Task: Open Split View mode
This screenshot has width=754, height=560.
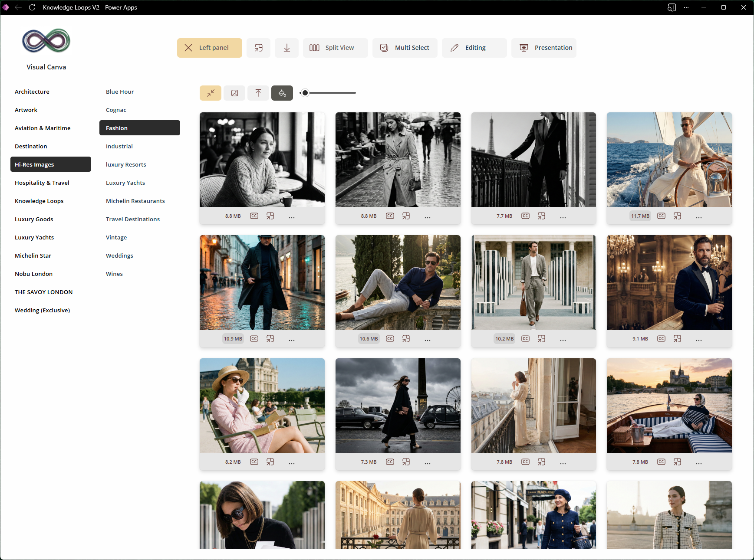Action: [x=335, y=48]
